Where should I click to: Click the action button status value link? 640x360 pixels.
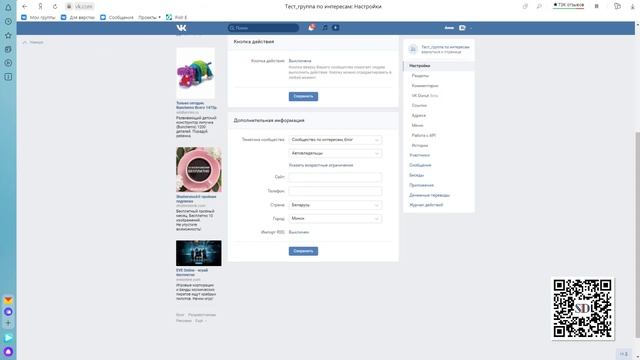[x=300, y=61]
